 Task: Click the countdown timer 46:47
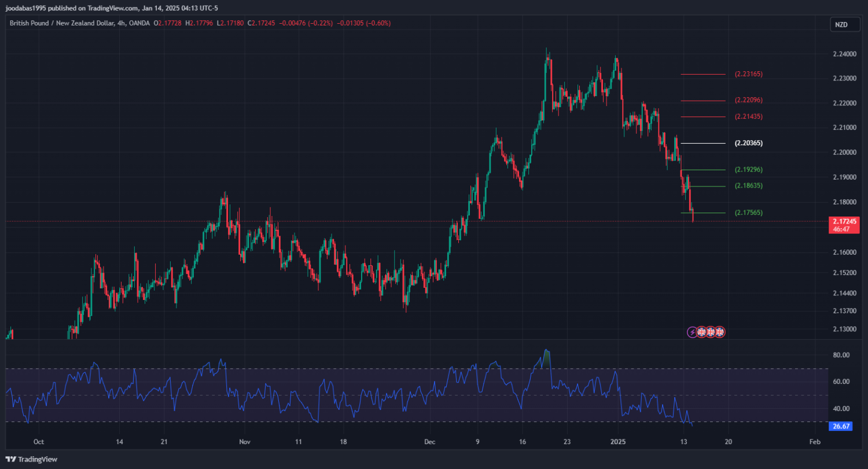pos(841,229)
